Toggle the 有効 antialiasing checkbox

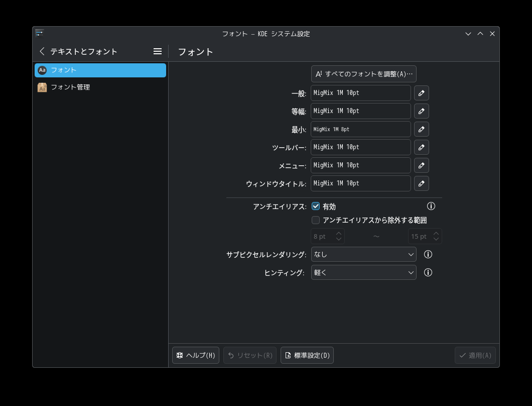(x=316, y=206)
